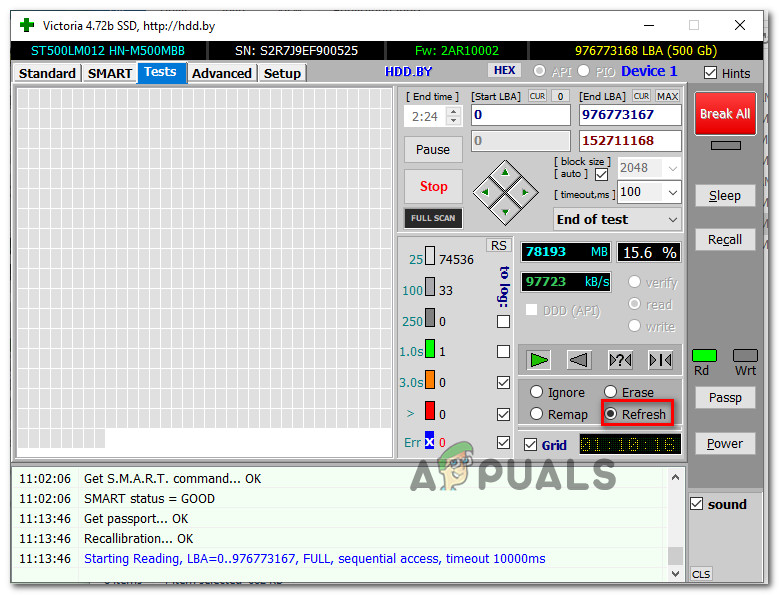Click the log scrollbar down arrow
Image resolution: width=779 pixels, height=595 pixels.
[675, 573]
